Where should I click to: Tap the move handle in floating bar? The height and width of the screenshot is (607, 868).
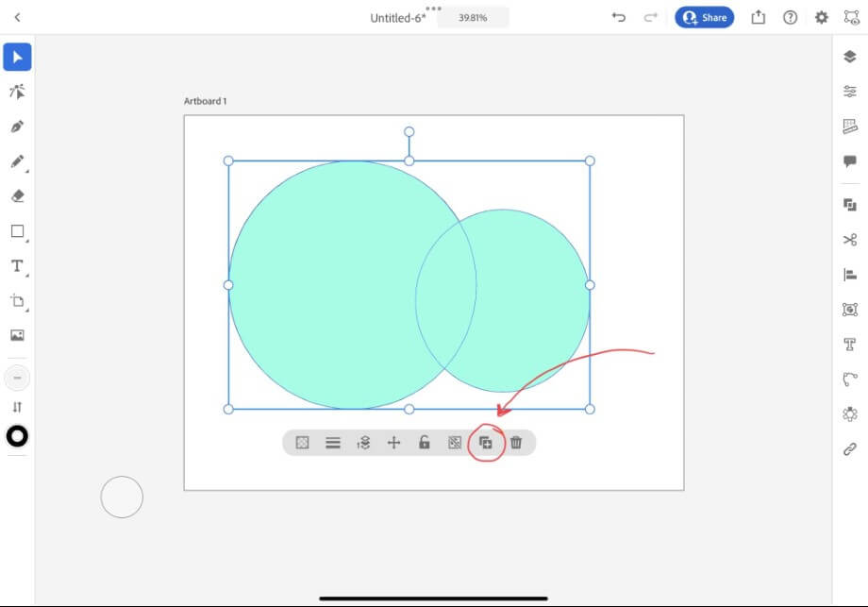point(393,443)
